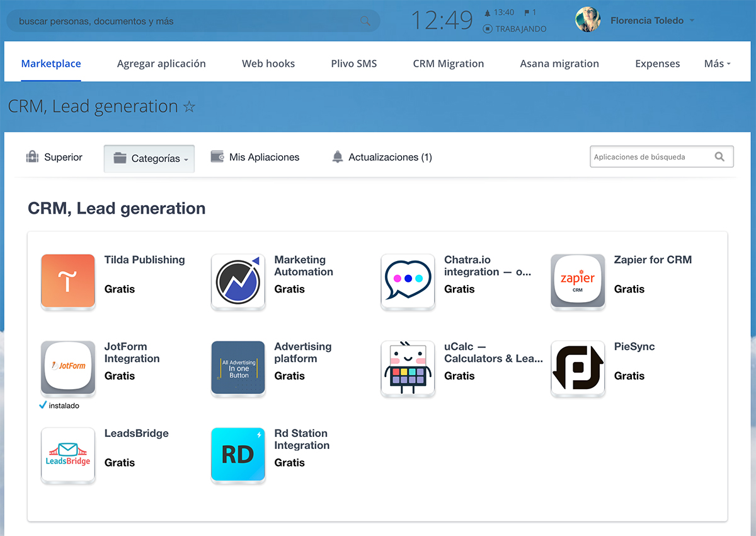Open the Advertising platform app link
Image resolution: width=756 pixels, height=536 pixels.
pos(302,352)
